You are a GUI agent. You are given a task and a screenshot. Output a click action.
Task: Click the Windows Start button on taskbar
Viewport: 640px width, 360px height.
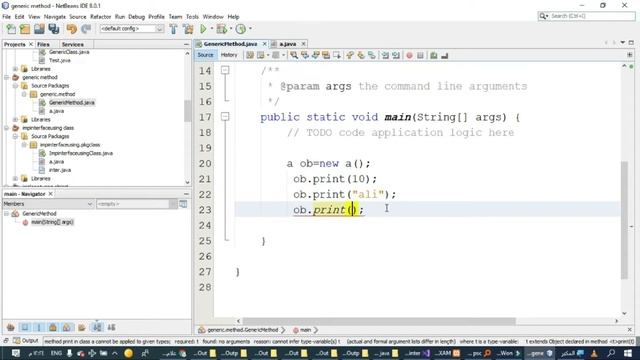point(628,353)
